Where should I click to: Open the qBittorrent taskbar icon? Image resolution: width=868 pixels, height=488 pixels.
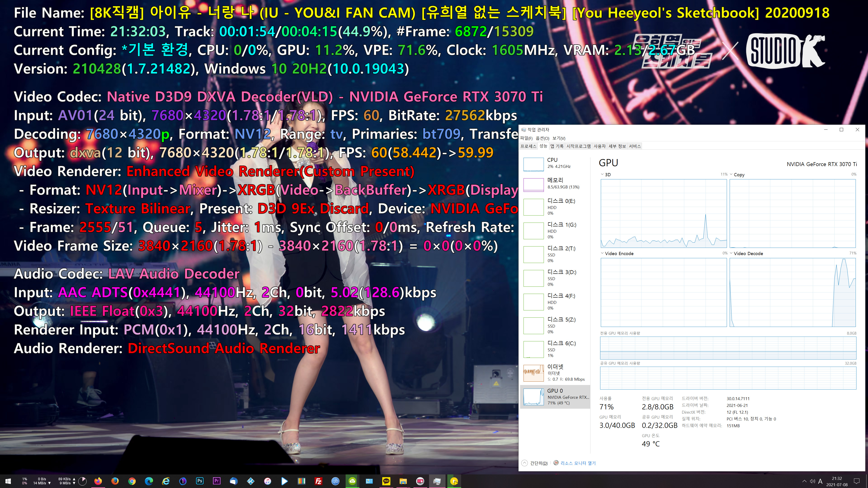click(x=335, y=481)
